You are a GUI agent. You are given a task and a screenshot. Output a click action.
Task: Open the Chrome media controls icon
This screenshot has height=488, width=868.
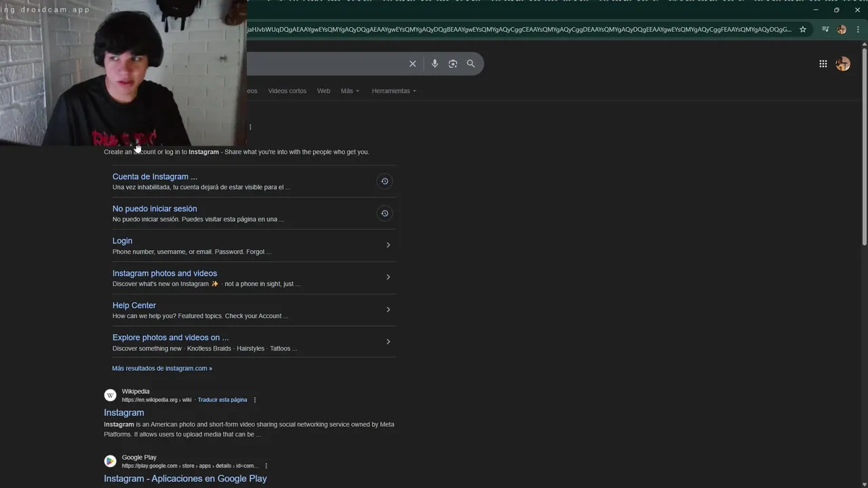coord(825,29)
